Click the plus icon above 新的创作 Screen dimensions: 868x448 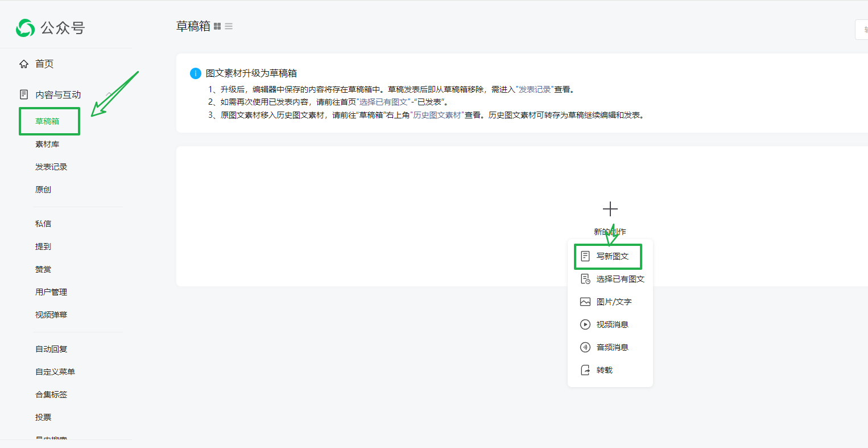[610, 209]
